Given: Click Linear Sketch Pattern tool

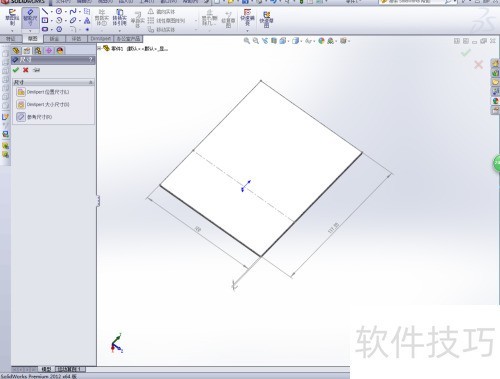Looking at the screenshot, I should (x=166, y=21).
